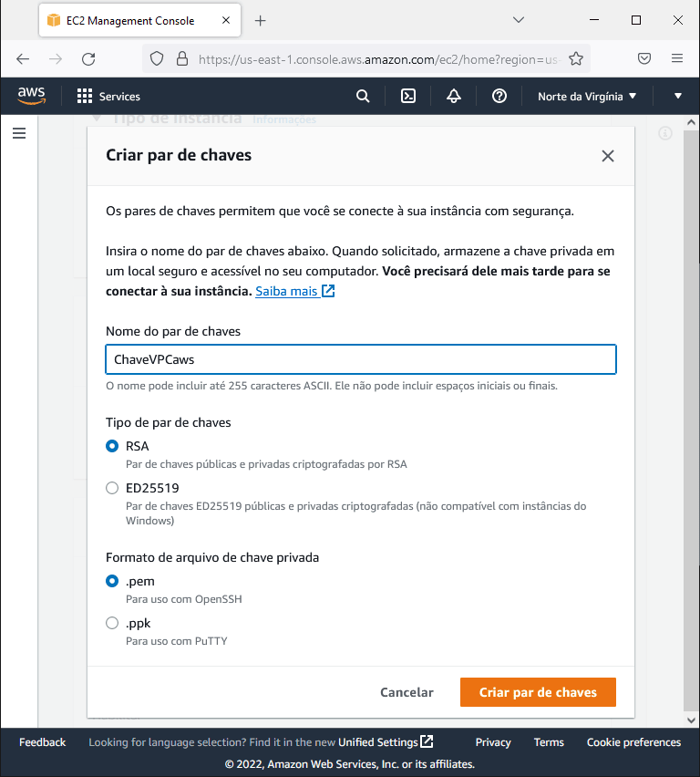Click the info panel icon behind the dialog

(x=664, y=133)
